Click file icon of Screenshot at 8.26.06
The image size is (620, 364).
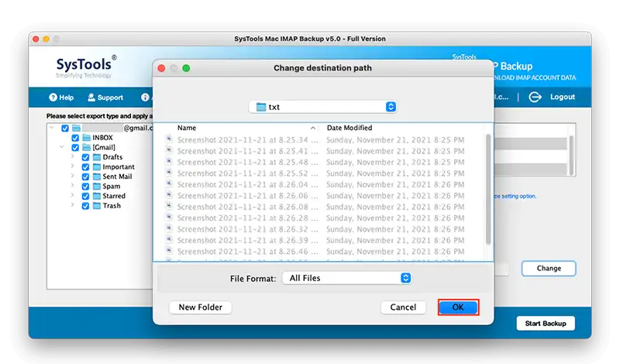click(169, 195)
